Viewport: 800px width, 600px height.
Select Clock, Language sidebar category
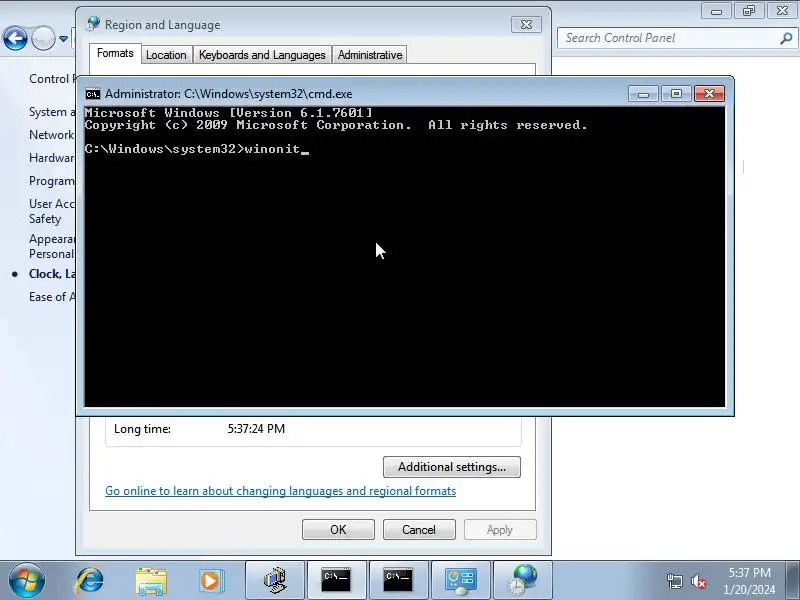coord(52,274)
